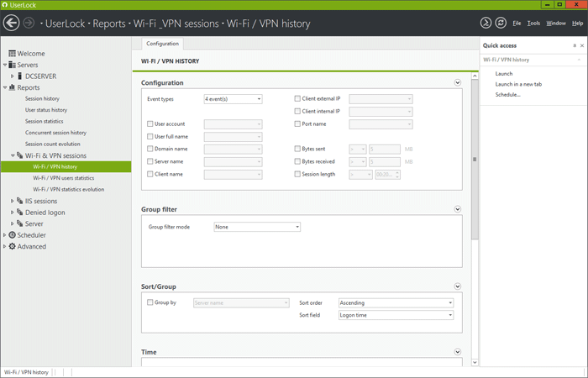Collapse the Sort/Group section chevron
588x378 pixels.
click(458, 286)
